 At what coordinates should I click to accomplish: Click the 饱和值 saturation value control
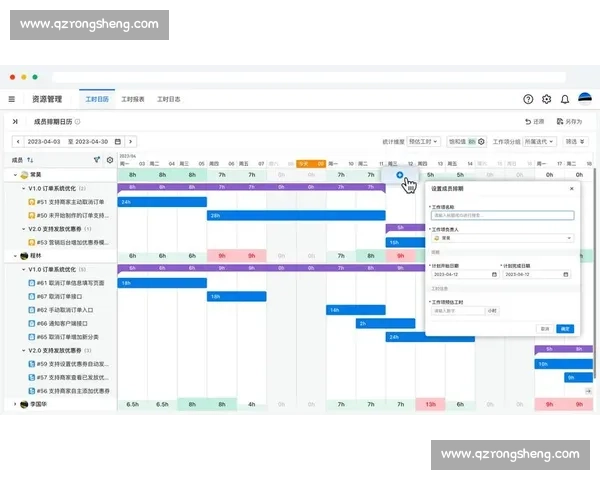467,142
